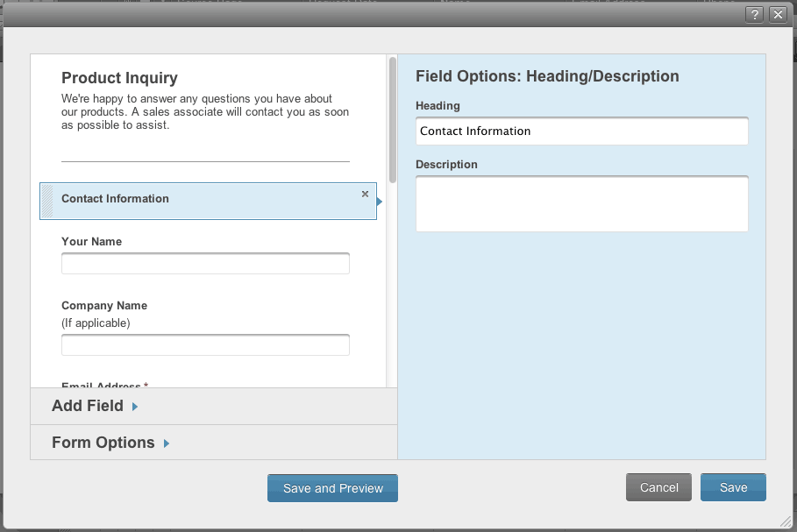Click the blue pointer arrow beside Contact Information
Image resolution: width=797 pixels, height=532 pixels.
pos(380,202)
